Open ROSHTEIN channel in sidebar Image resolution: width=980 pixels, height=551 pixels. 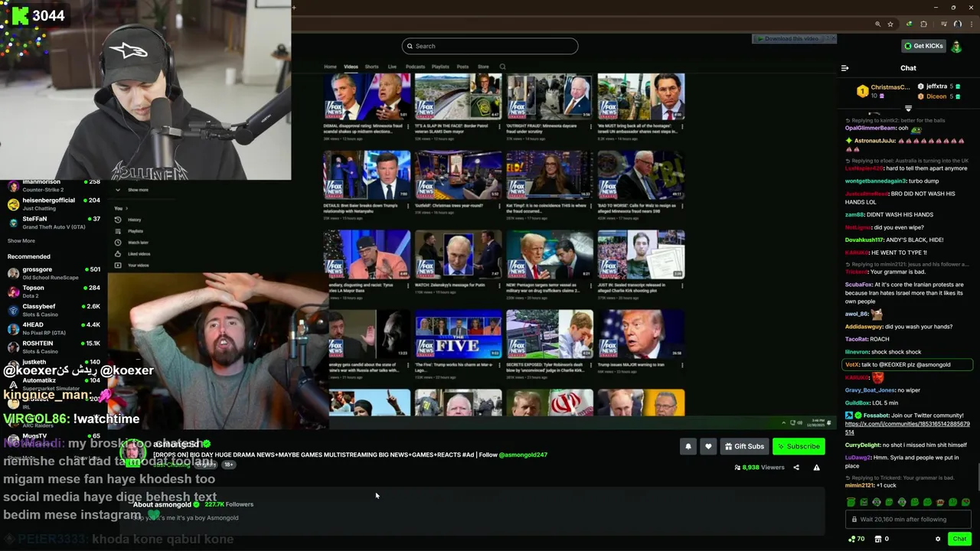[54, 347]
